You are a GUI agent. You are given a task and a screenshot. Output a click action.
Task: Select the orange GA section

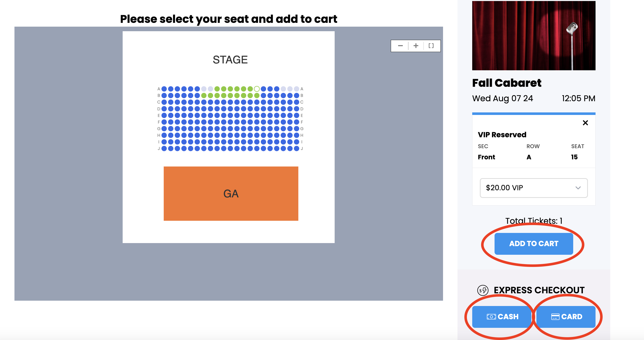point(231,194)
